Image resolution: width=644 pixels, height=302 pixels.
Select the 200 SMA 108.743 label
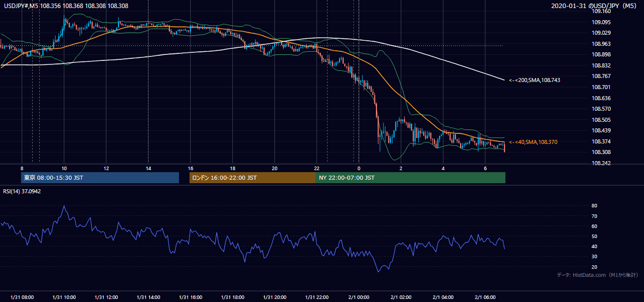(535, 81)
